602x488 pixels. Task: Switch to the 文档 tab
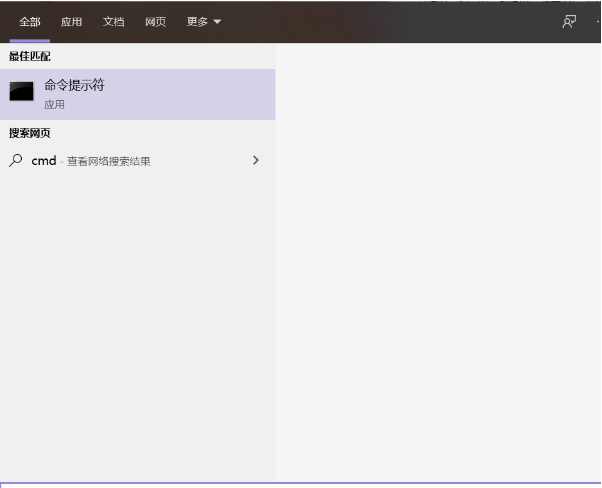[114, 22]
